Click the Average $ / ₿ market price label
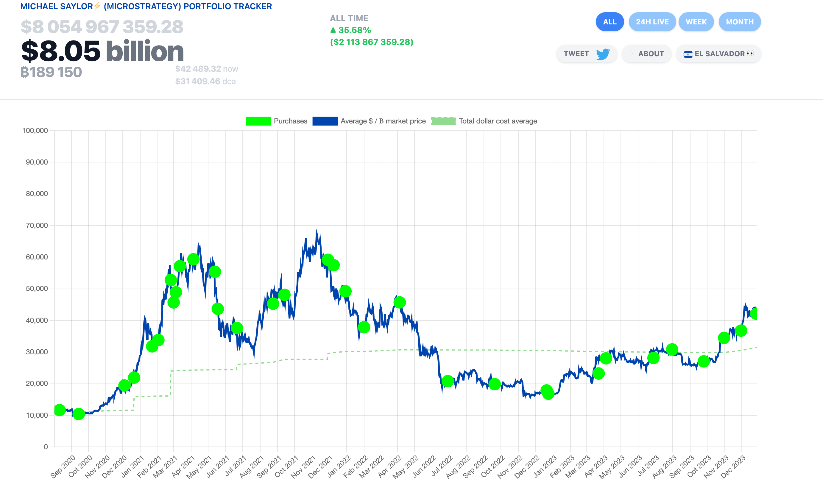This screenshot has height=504, width=823. click(383, 121)
